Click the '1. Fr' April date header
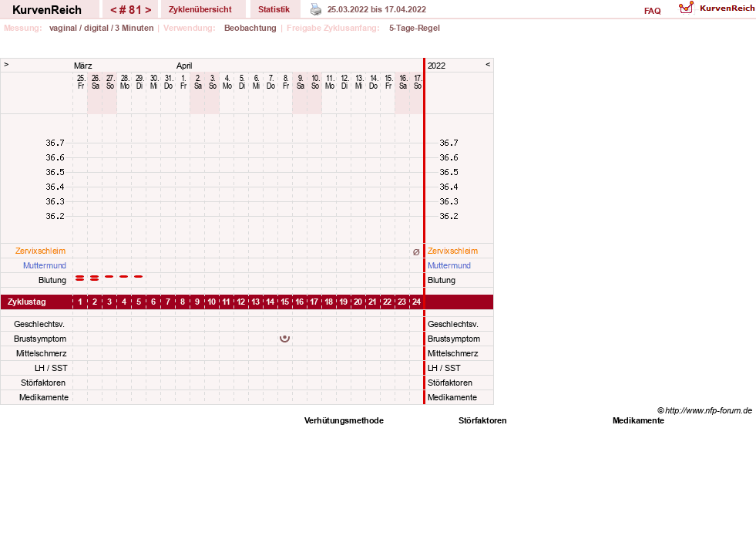 [183, 82]
